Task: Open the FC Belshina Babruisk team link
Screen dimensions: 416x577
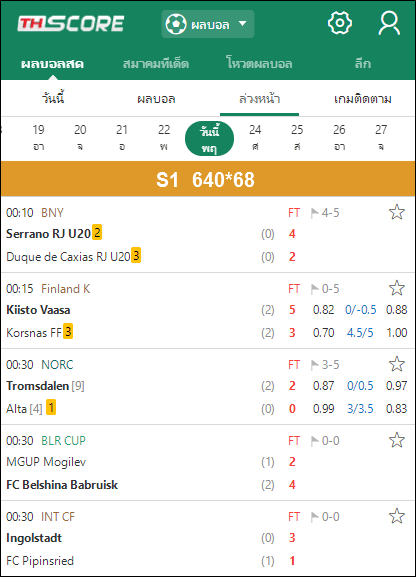Action: coord(62,485)
